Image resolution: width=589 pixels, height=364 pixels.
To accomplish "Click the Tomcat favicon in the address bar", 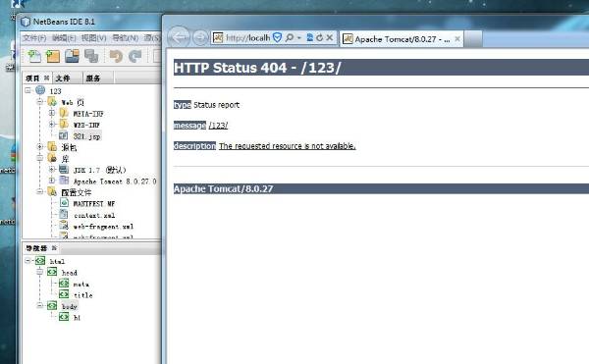I will pyautogui.click(x=218, y=37).
